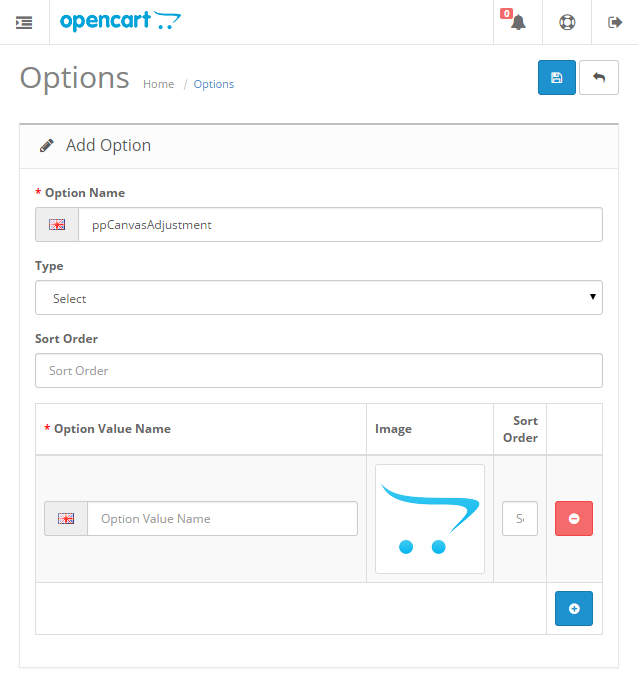This screenshot has width=638, height=690.
Task: Click the logout icon
Action: click(615, 22)
